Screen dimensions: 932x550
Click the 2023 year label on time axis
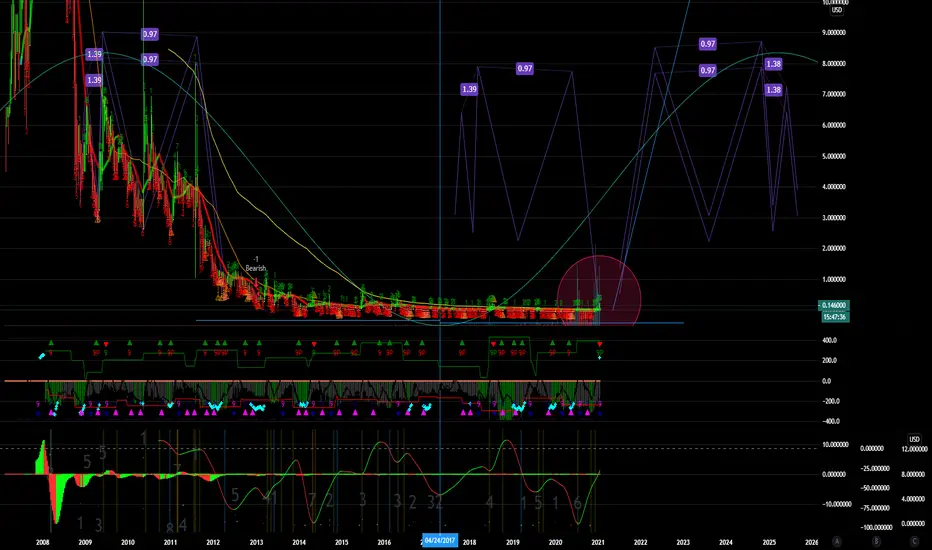click(x=683, y=542)
